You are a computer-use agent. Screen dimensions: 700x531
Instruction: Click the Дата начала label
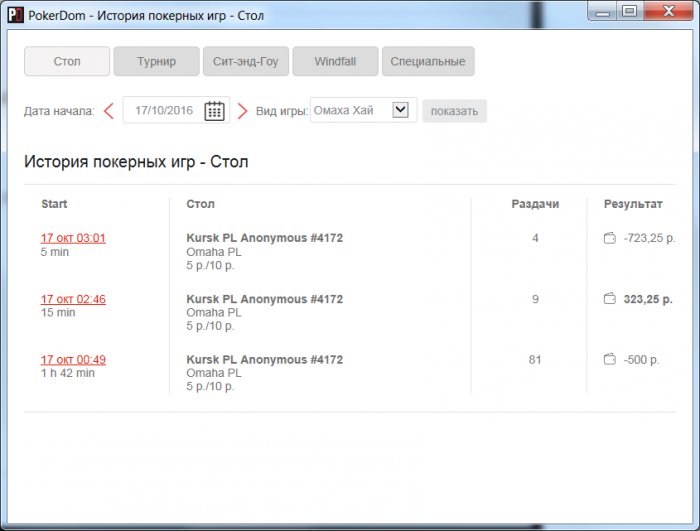click(59, 111)
